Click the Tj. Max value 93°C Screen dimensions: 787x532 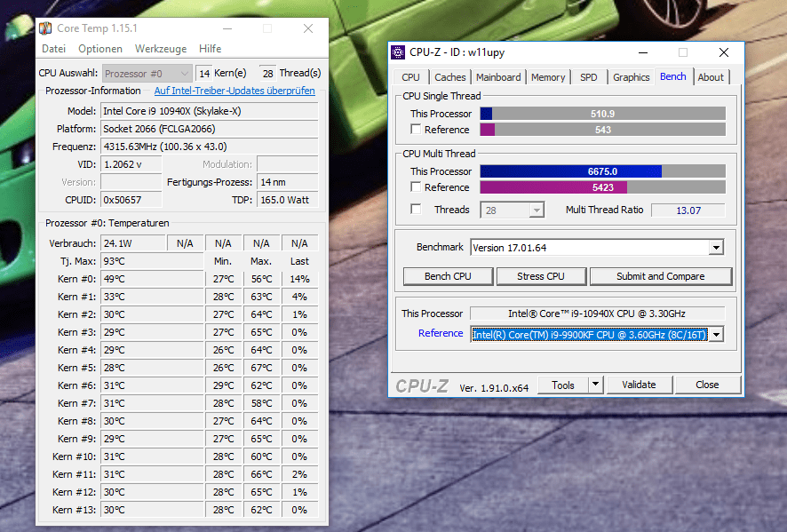coord(152,261)
